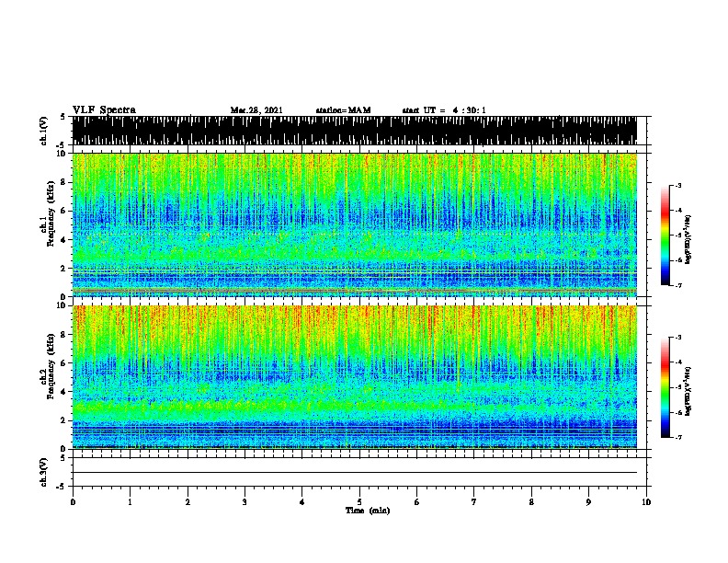The image size is (728, 563).
Task: Click time axis tick label 5
Action: [359, 502]
